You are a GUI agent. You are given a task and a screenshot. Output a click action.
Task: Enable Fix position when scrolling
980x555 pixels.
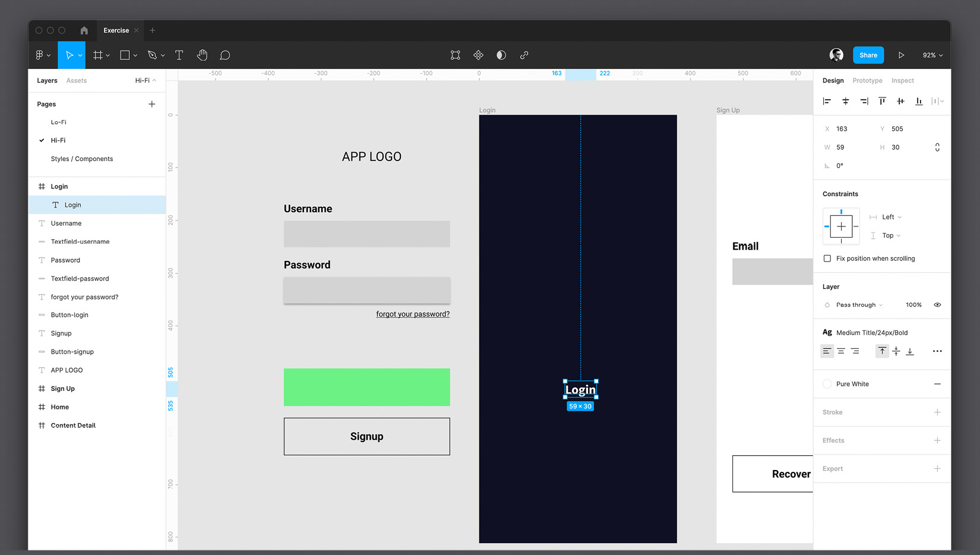[827, 258]
